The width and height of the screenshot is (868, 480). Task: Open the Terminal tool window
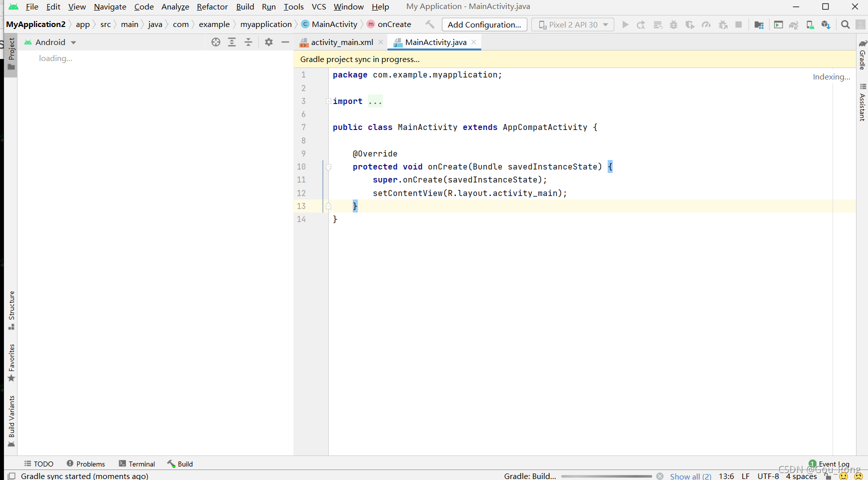point(137,464)
